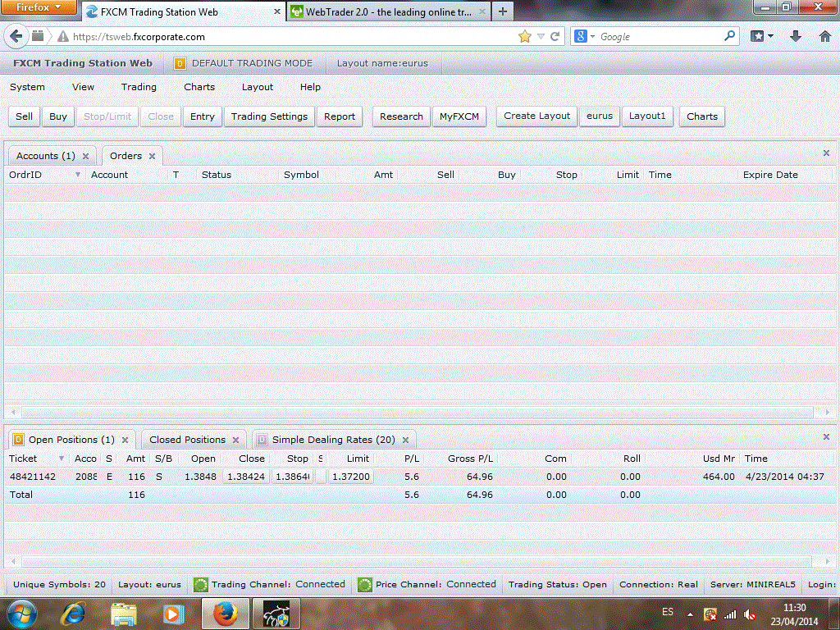
Task: Click the Close price 1.38424 cell
Action: 246,477
